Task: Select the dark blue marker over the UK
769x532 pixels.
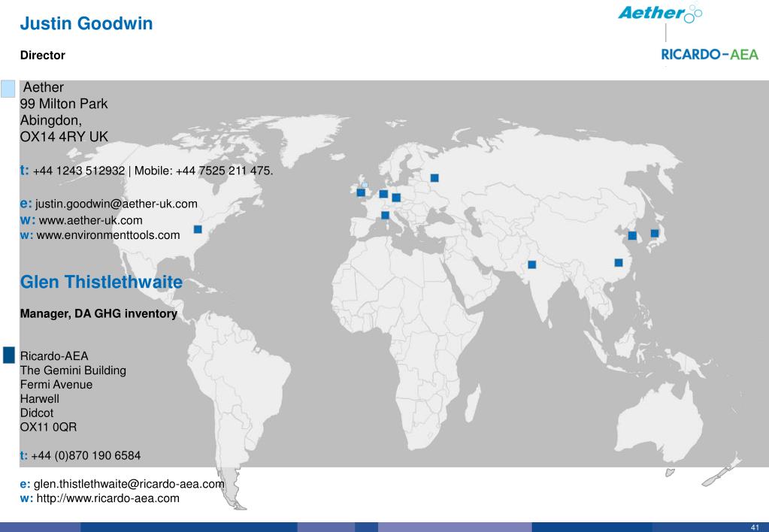Action: coord(361,192)
